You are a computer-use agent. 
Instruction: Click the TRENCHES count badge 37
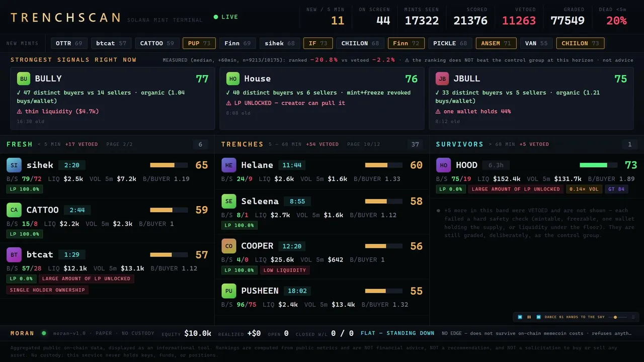pos(415,144)
